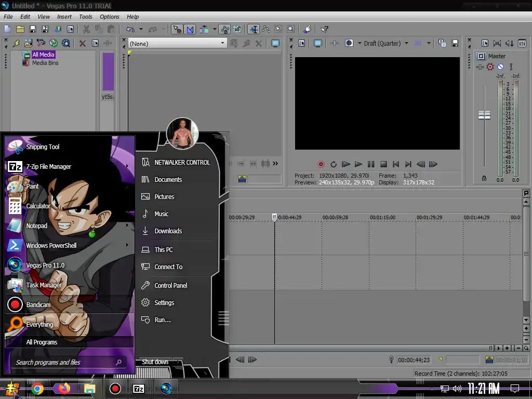Select the Envelope edit tool icon
Screen dimensions: 532x399
(x=266, y=29)
